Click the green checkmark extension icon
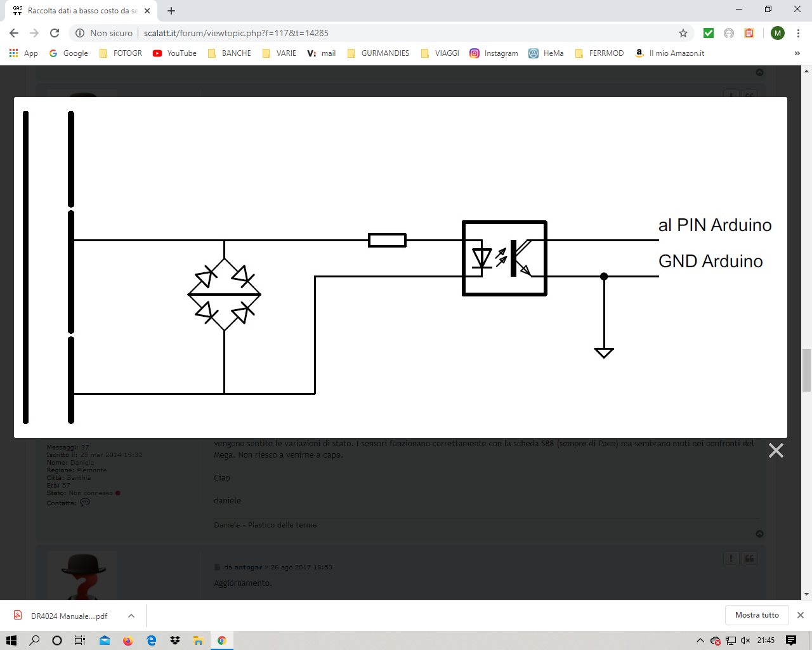Screen dimensions: 812x650 (709, 33)
